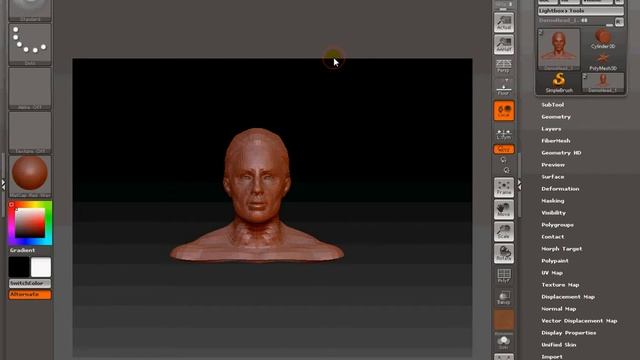
Task: Open the Texture Map section
Action: click(x=560, y=285)
